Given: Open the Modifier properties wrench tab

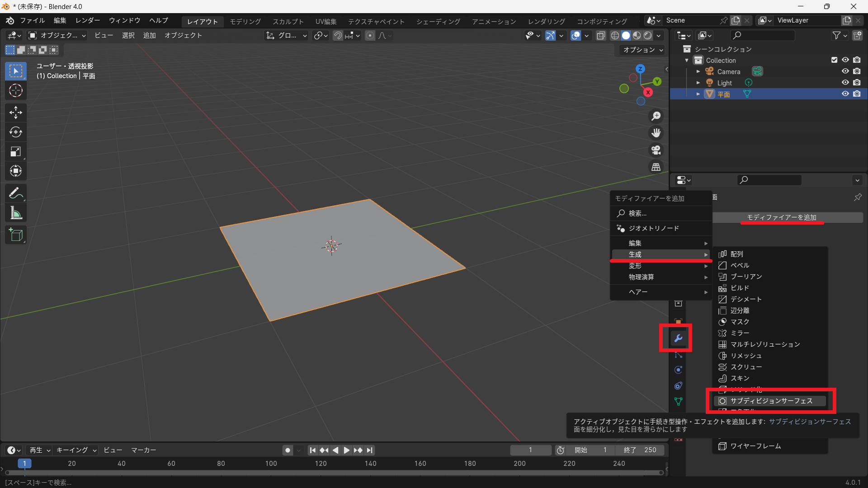Looking at the screenshot, I should click(678, 338).
